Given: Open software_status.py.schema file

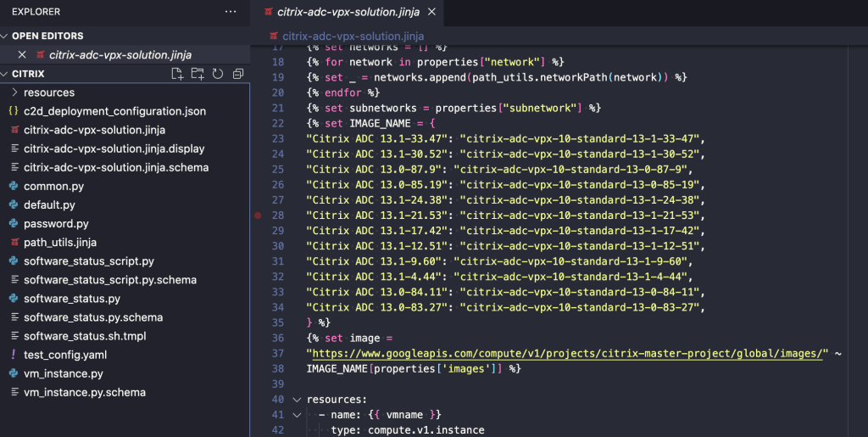Looking at the screenshot, I should 93,317.
